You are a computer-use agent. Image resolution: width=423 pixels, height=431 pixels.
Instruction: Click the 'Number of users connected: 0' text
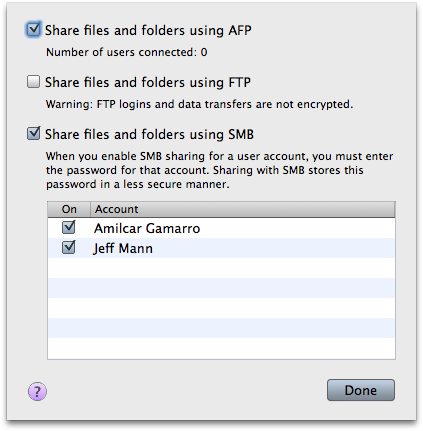(x=127, y=52)
